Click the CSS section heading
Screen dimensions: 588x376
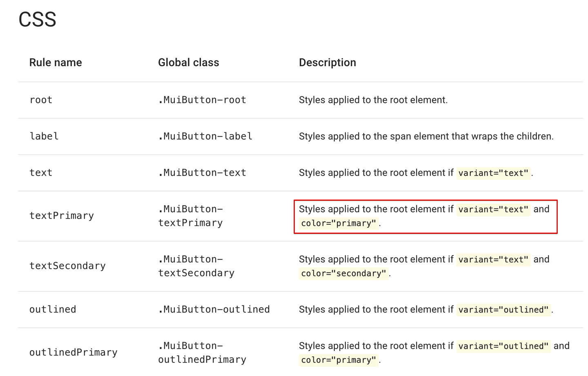coord(38,20)
